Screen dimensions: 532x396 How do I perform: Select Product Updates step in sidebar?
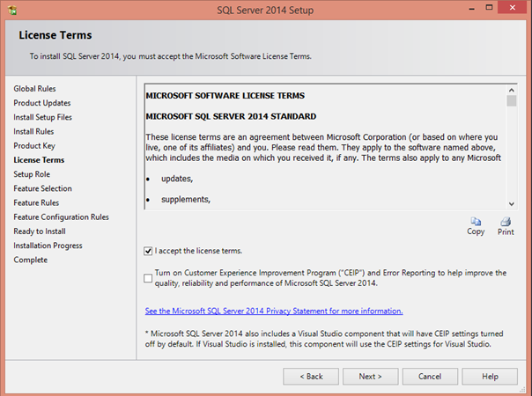(x=42, y=103)
